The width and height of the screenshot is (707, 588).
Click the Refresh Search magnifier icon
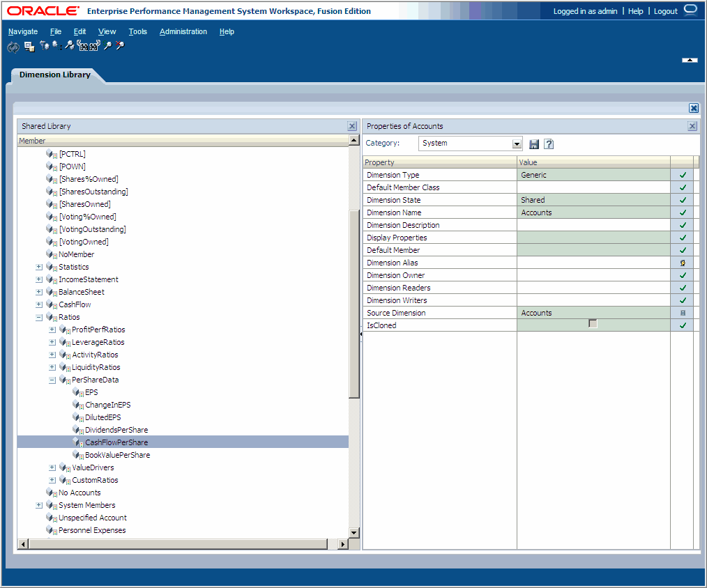pos(107,45)
